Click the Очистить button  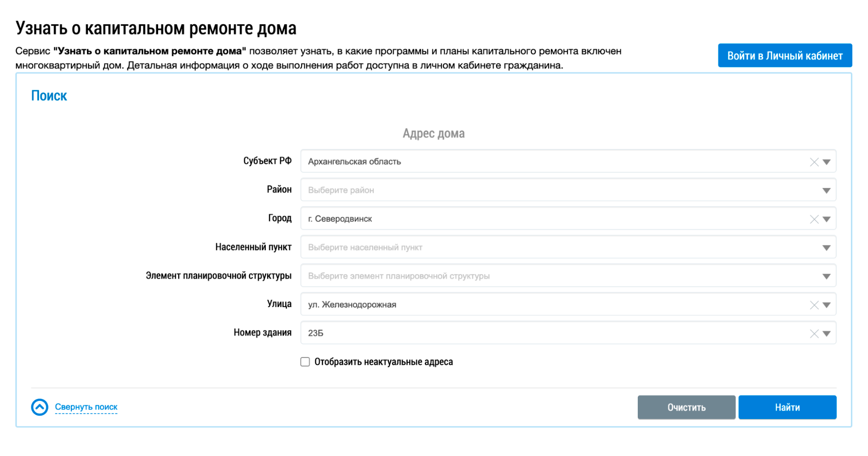click(x=686, y=407)
